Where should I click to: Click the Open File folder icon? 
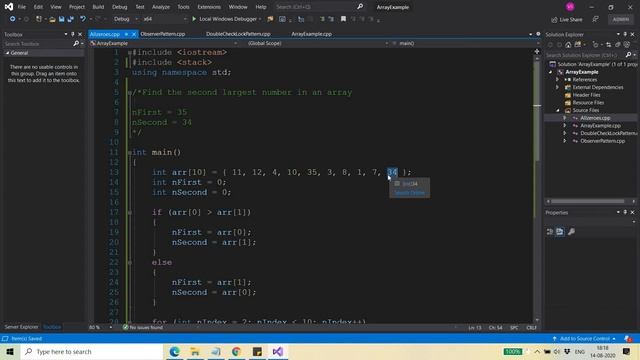coord(52,19)
